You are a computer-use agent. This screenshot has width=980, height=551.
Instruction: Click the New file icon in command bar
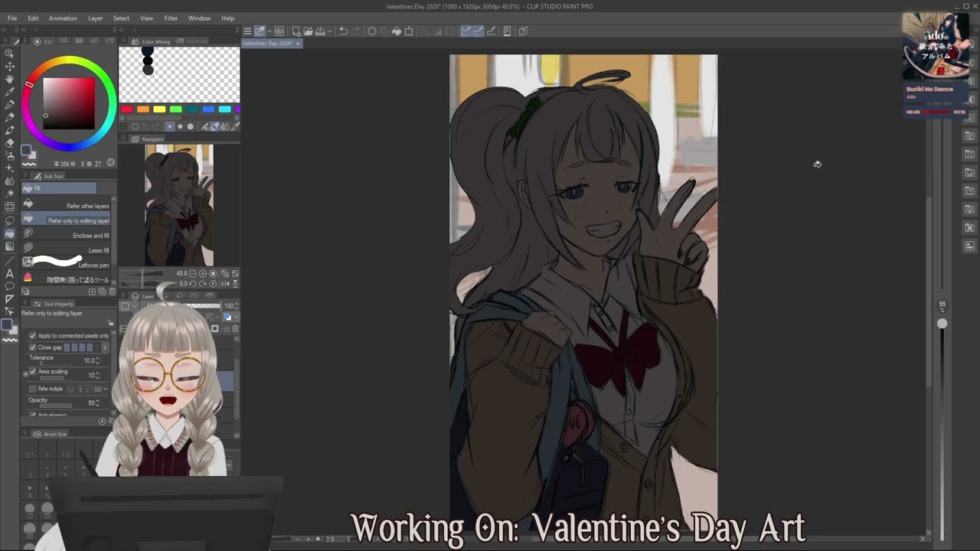coord(296,31)
